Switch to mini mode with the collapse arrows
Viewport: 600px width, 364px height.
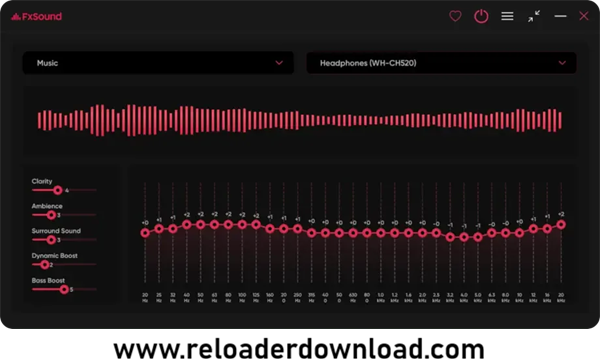[x=534, y=16]
